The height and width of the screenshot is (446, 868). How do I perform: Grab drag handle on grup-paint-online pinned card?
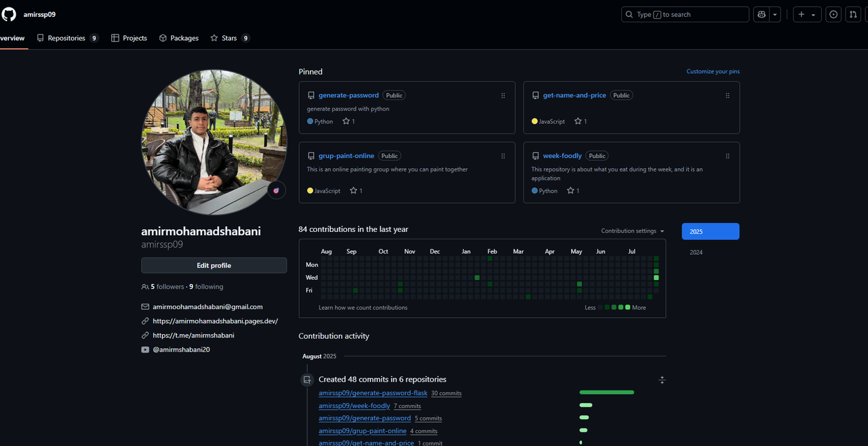(503, 156)
